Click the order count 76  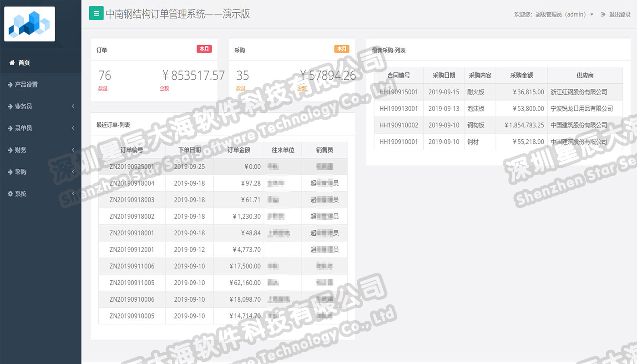pyautogui.click(x=105, y=76)
